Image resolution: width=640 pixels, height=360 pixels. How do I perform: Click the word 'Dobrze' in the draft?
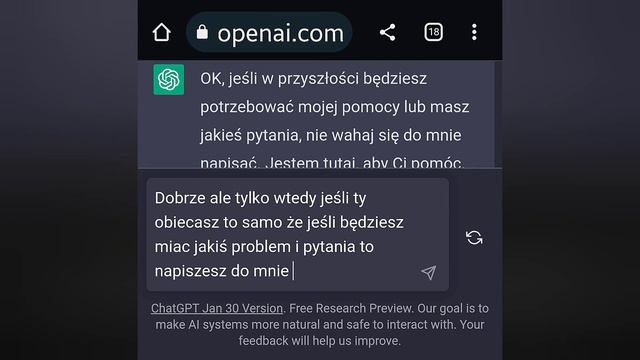pos(180,198)
